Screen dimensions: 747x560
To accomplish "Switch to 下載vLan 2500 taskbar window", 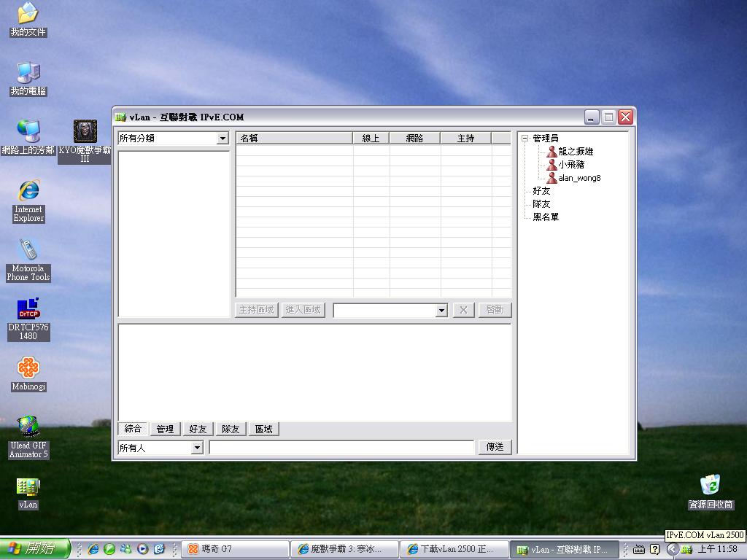I will pos(453,550).
